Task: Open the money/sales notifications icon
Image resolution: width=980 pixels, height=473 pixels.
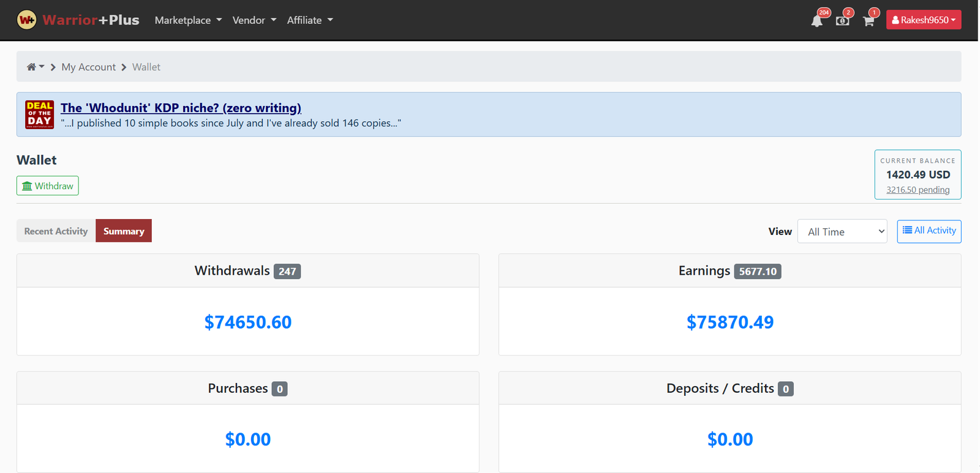Action: (843, 21)
